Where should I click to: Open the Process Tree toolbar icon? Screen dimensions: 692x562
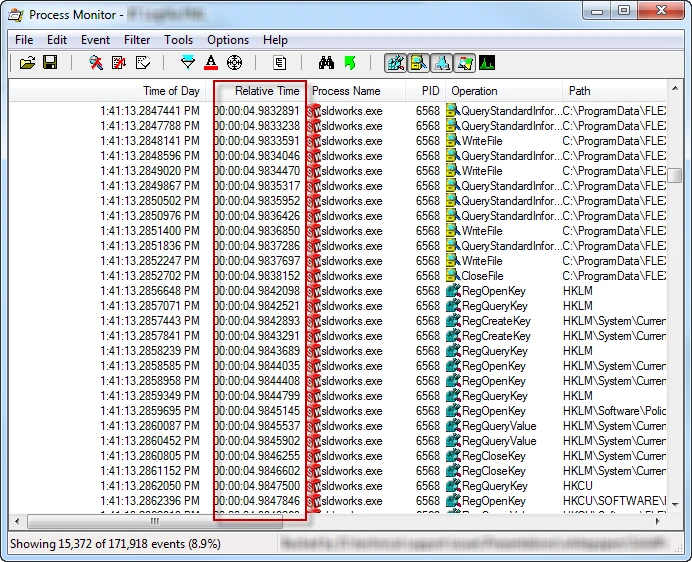click(279, 63)
